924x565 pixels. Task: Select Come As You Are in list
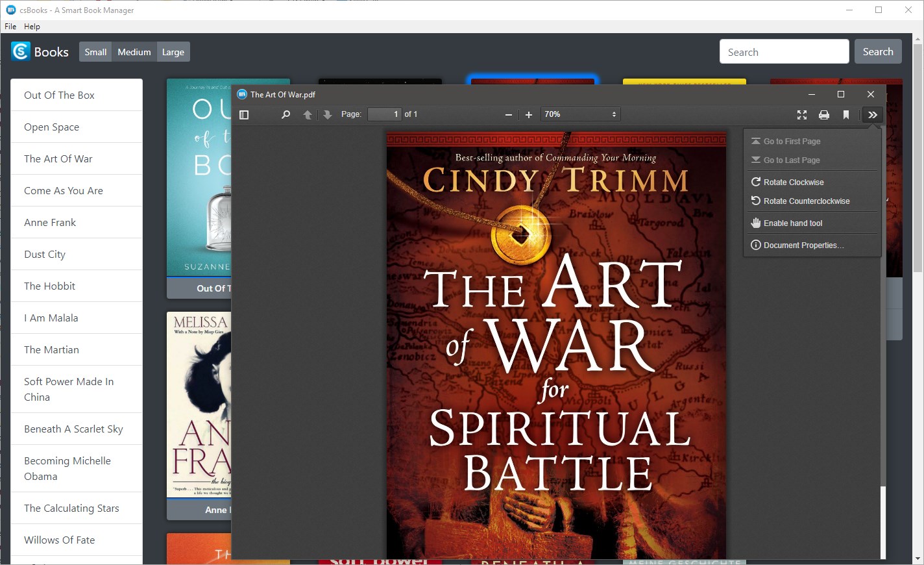point(77,191)
